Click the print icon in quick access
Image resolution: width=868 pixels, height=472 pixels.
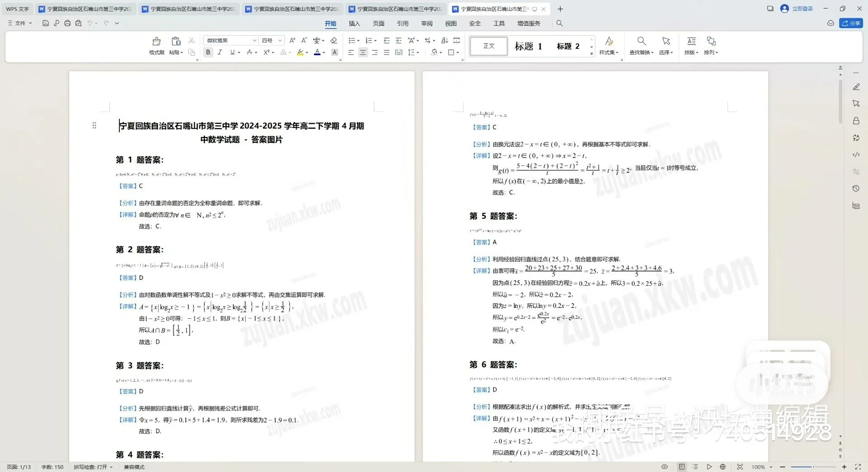[x=67, y=23]
